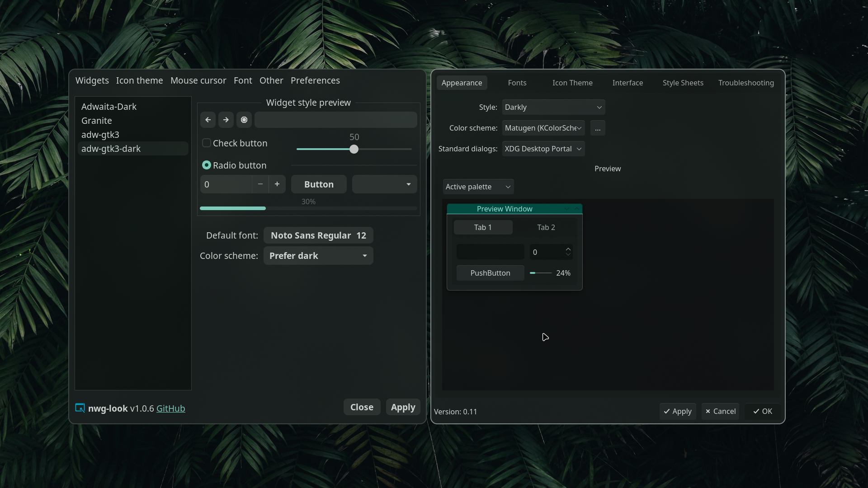Click the plus button of the spin box
The image size is (868, 488).
(x=277, y=184)
